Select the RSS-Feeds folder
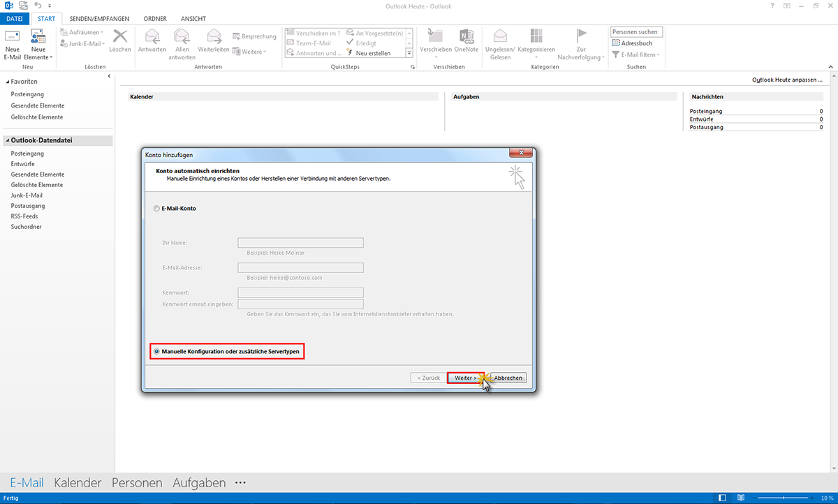Viewport: 838px width, 504px height. pos(24,216)
